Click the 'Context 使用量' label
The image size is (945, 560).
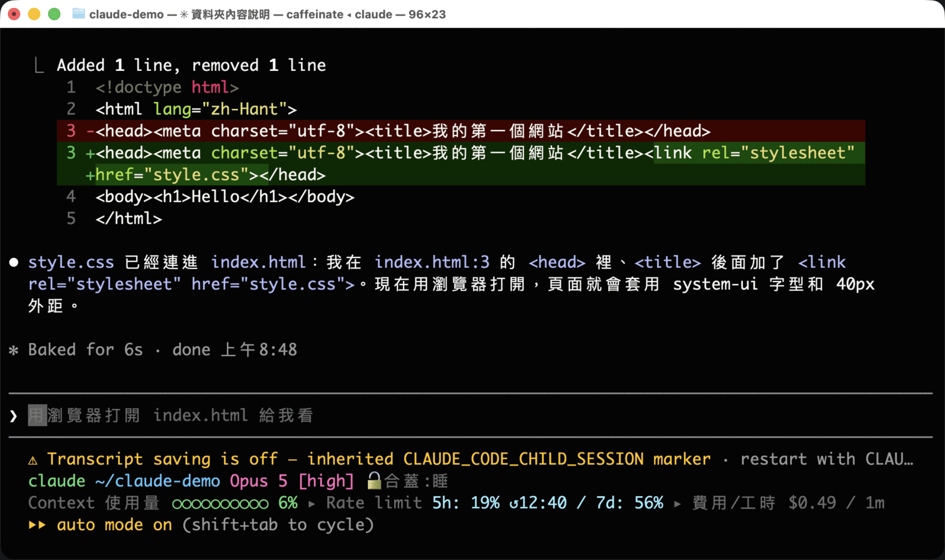[94, 502]
